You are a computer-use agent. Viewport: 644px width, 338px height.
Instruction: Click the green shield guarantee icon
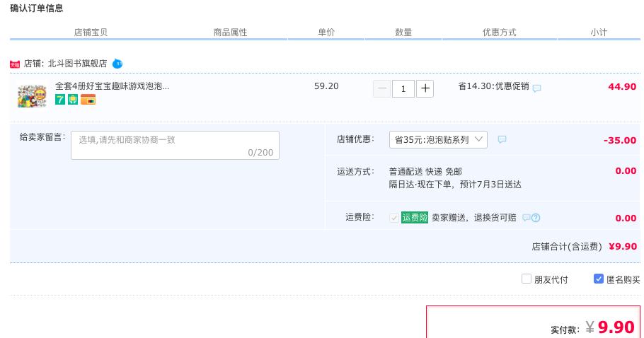click(x=73, y=99)
